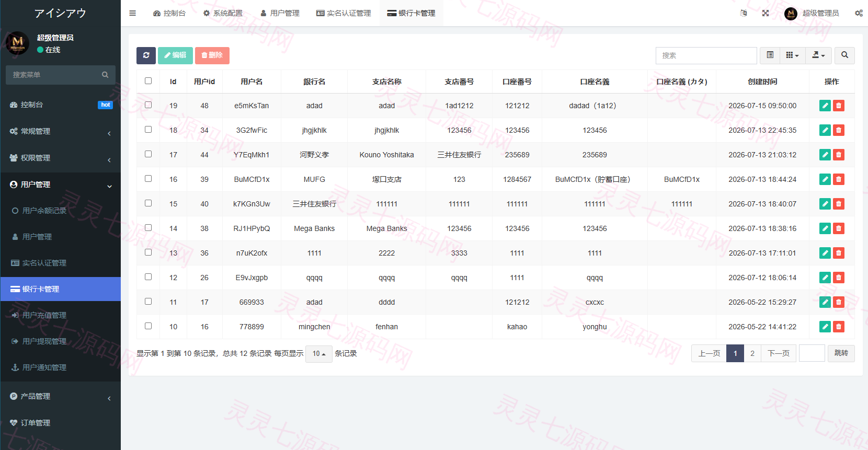Switch to the 系统配置 top tab
868x450 pixels.
click(x=223, y=13)
